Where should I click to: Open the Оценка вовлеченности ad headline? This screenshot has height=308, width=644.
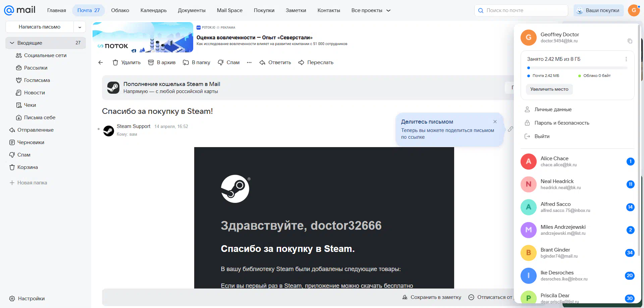[x=255, y=38]
